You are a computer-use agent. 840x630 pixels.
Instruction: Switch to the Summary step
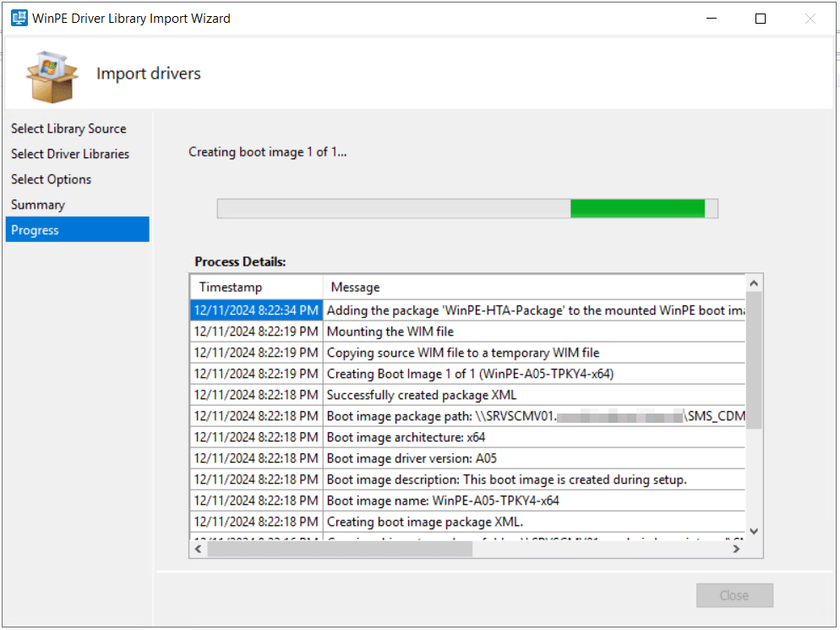click(38, 205)
